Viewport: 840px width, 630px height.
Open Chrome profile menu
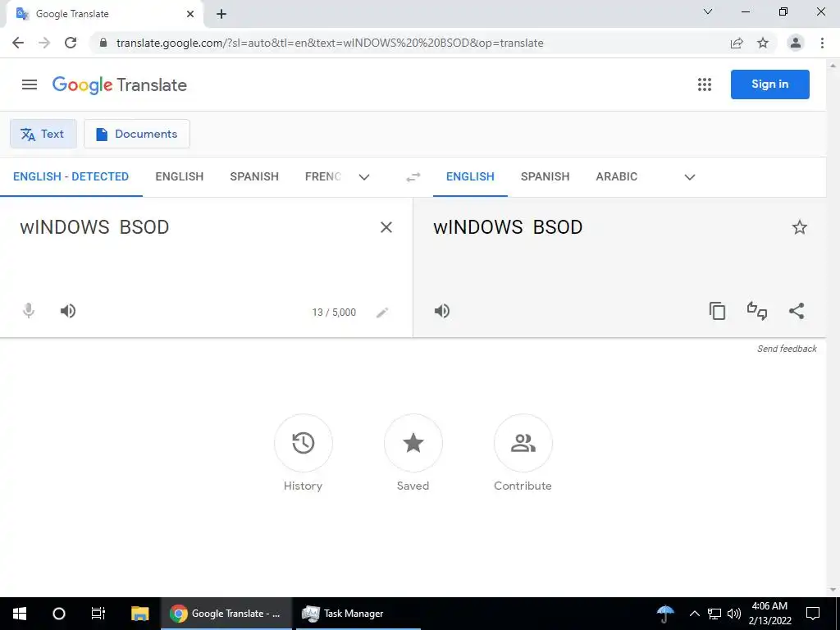click(796, 43)
